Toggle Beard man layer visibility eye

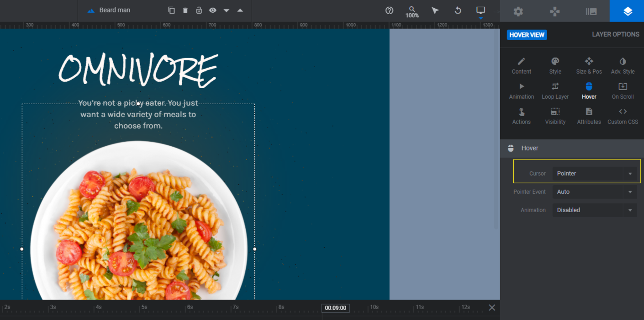pyautogui.click(x=212, y=10)
